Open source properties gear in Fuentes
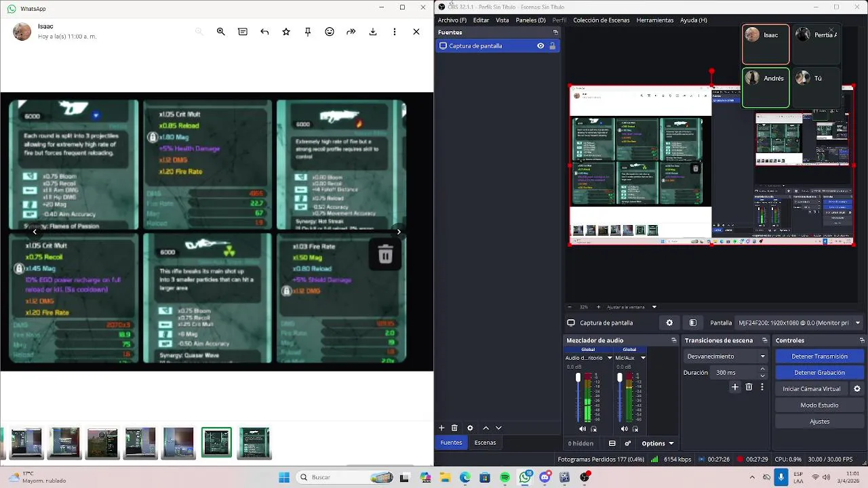The height and width of the screenshot is (488, 868). 470,428
